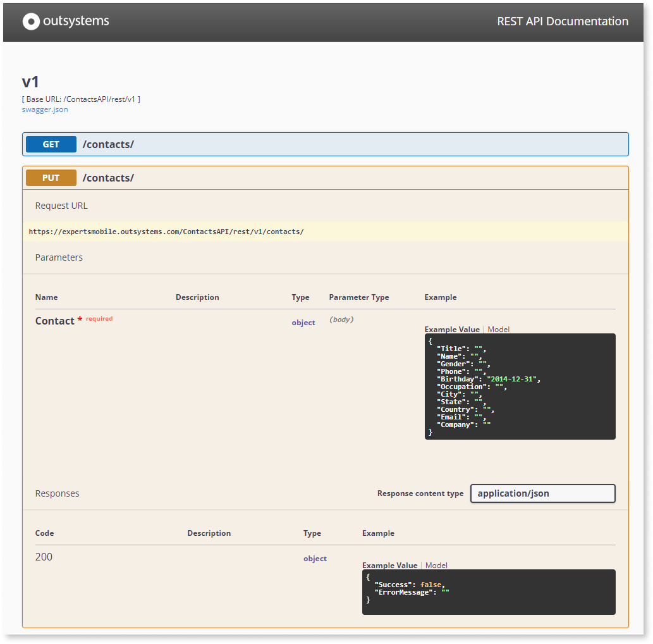653x644 pixels.
Task: Switch to the Model tab for 200 response
Action: point(436,565)
